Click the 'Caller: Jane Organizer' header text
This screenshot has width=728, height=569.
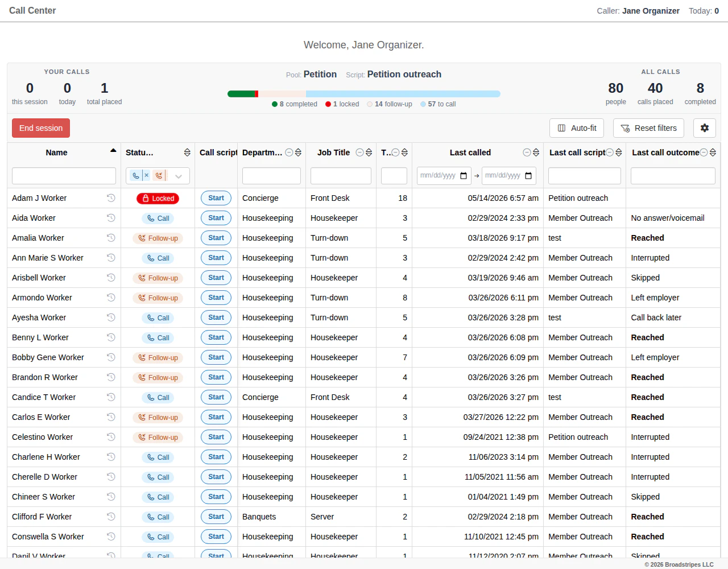point(638,11)
